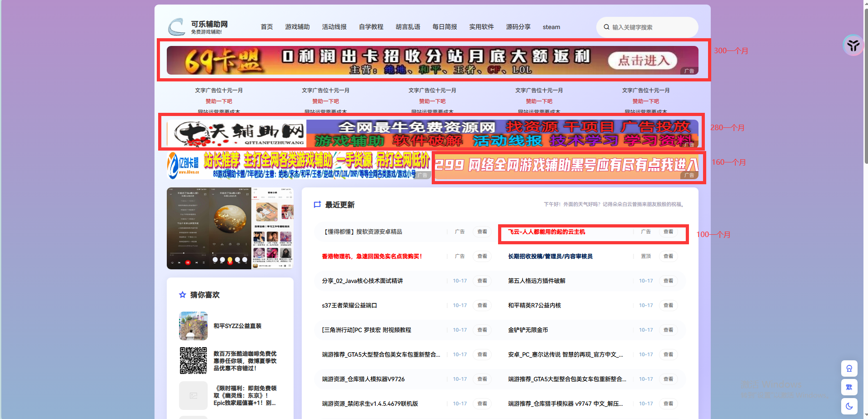Click the browser vertical scrollbar thumb
This screenshot has height=419, width=868.
point(866,86)
